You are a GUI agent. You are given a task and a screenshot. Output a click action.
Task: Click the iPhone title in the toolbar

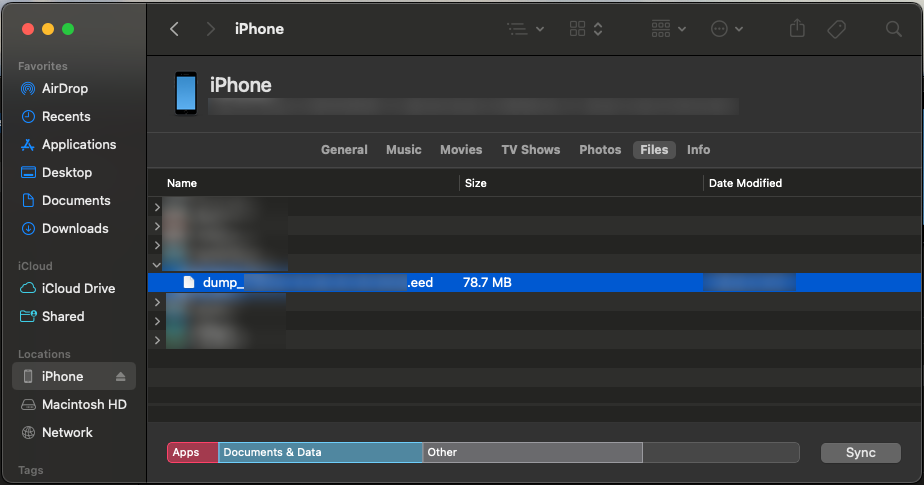[x=259, y=29]
